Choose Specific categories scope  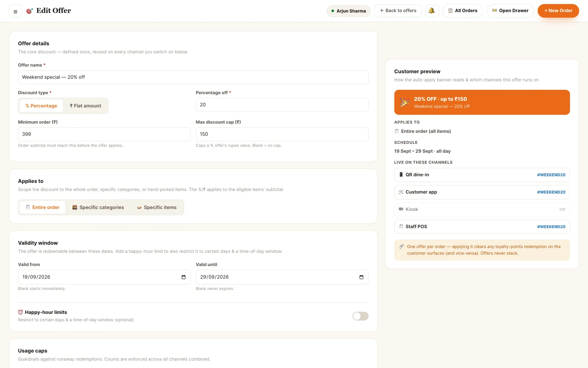[98, 208]
